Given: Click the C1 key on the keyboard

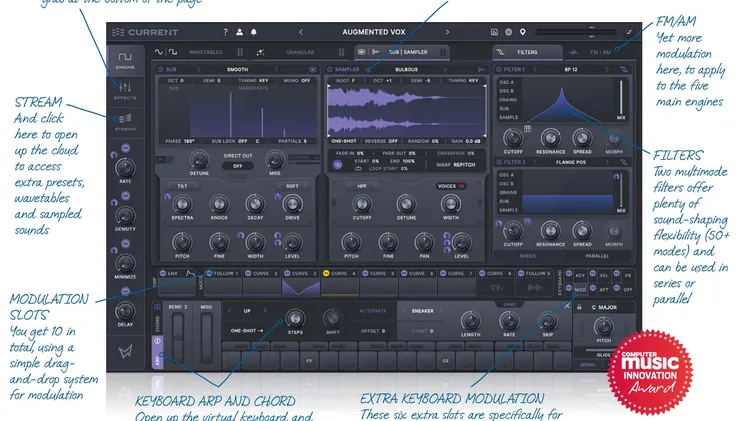Looking at the screenshot, I should point(309,360).
